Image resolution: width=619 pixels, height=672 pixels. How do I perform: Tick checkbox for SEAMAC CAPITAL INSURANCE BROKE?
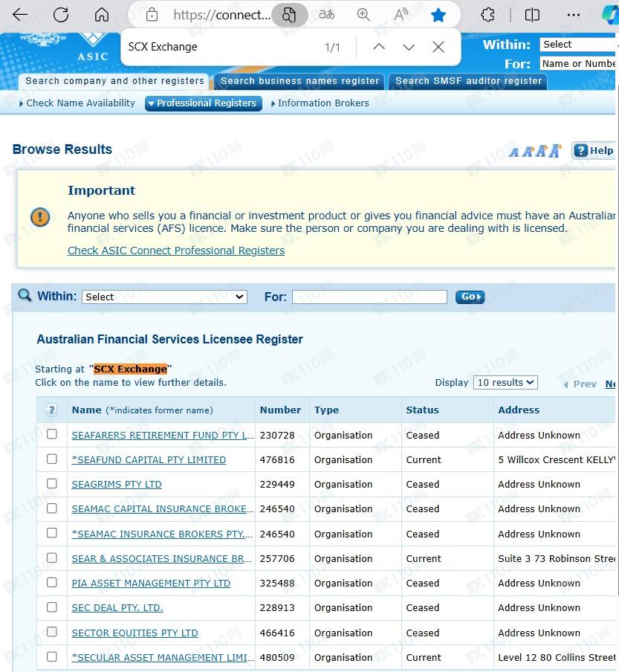(x=52, y=508)
